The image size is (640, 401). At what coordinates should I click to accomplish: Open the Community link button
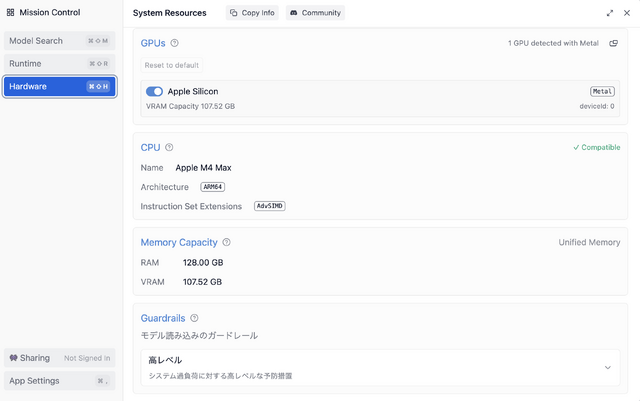tap(315, 13)
